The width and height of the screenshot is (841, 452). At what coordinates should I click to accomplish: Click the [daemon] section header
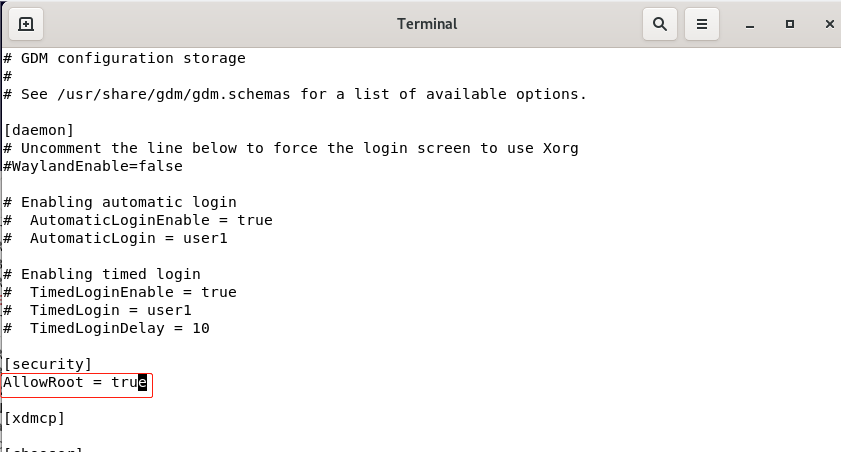(39, 130)
